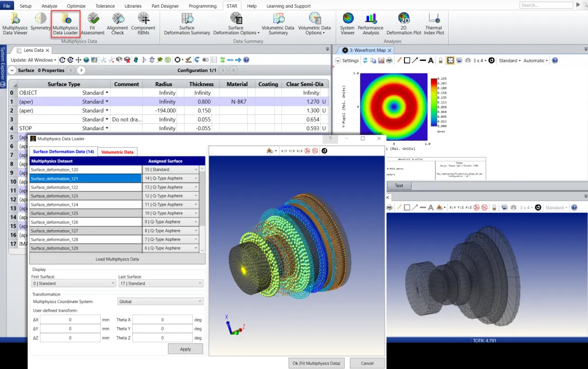Switch to the Volumetric Data tab
588x369 pixels.
point(117,152)
